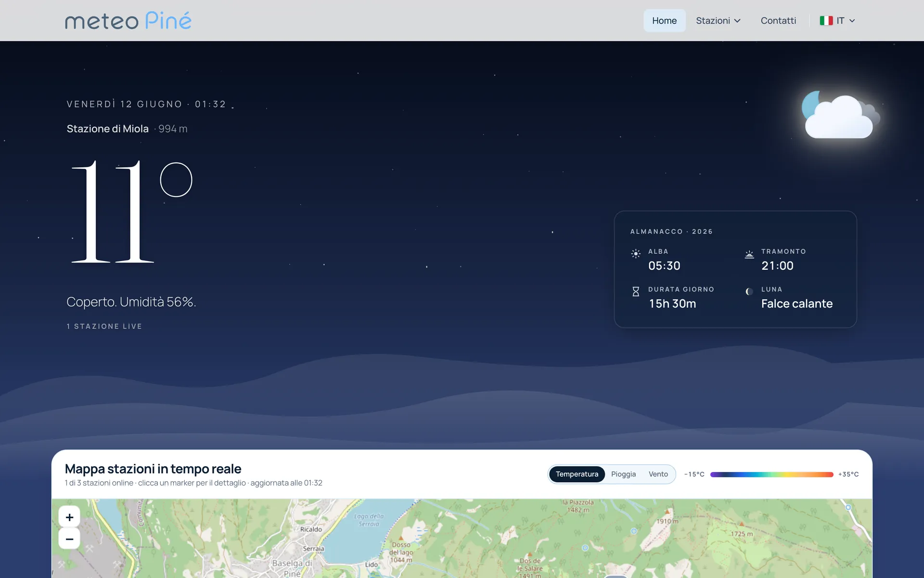924x578 pixels.
Task: Switch the map to Vento
Action: 658,474
